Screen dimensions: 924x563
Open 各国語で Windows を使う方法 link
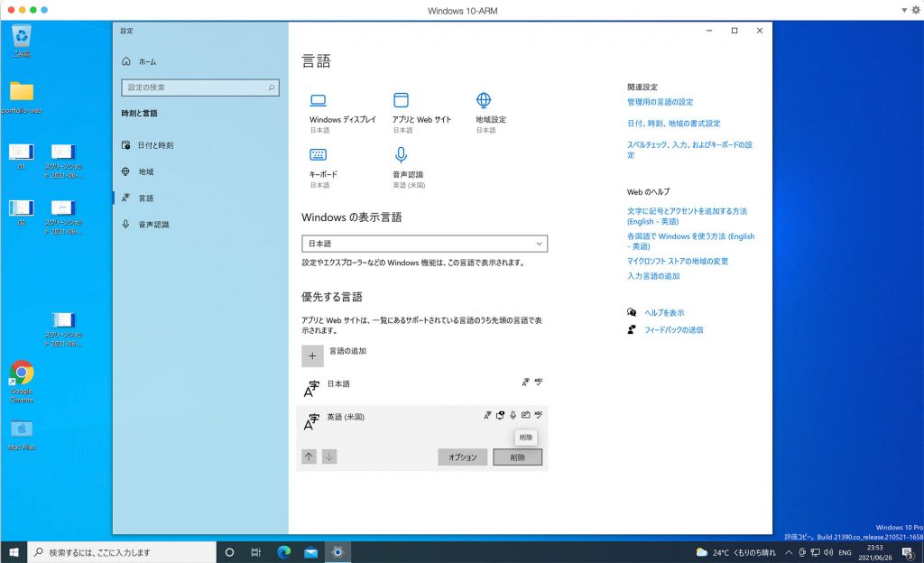[690, 241]
